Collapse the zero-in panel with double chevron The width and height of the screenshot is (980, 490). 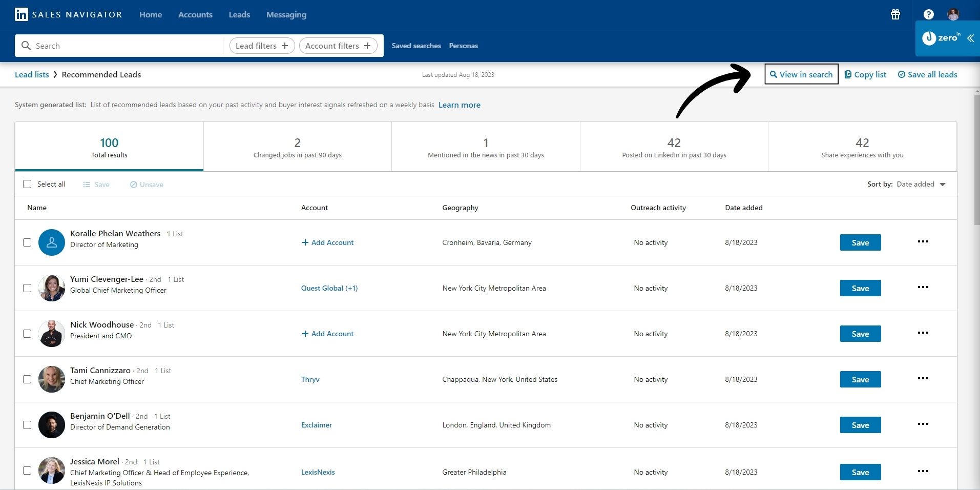tap(970, 38)
